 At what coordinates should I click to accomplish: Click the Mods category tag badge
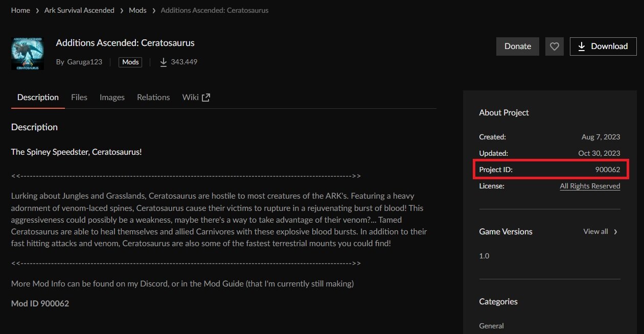(x=130, y=62)
